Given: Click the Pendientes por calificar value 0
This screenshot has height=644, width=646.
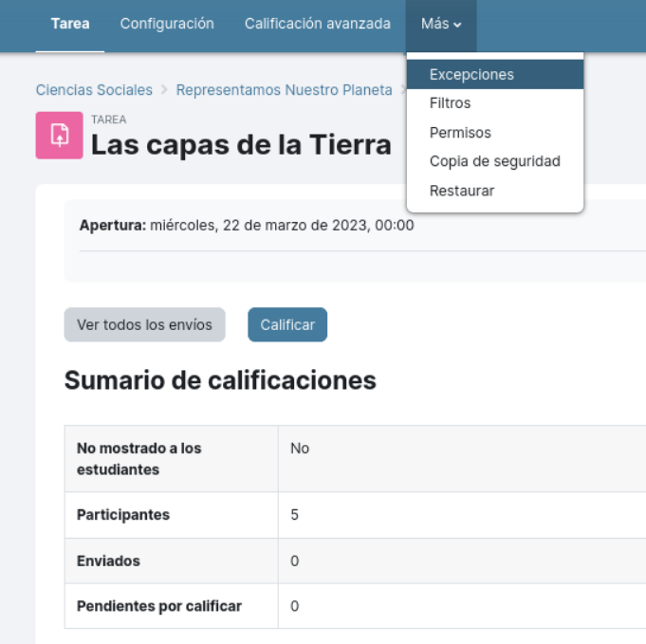Looking at the screenshot, I should [294, 606].
